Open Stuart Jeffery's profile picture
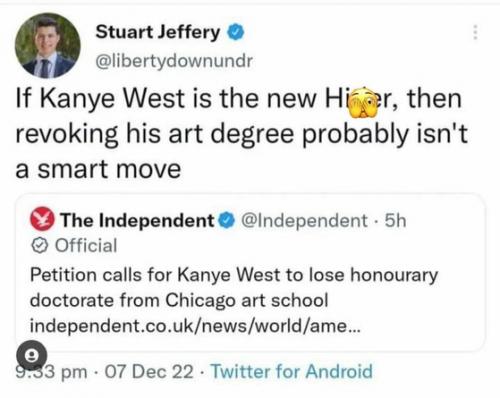500x398 pixels. [48, 46]
